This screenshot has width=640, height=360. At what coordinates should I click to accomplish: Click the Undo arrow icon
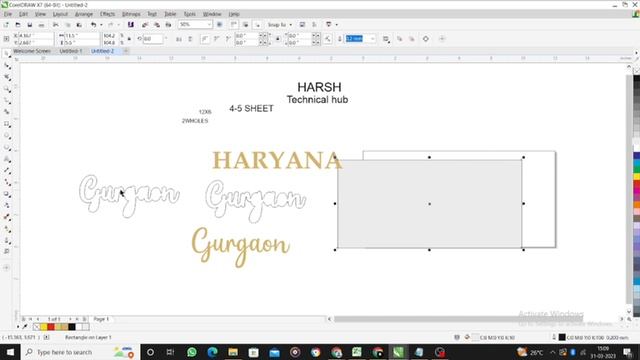tap(93, 25)
